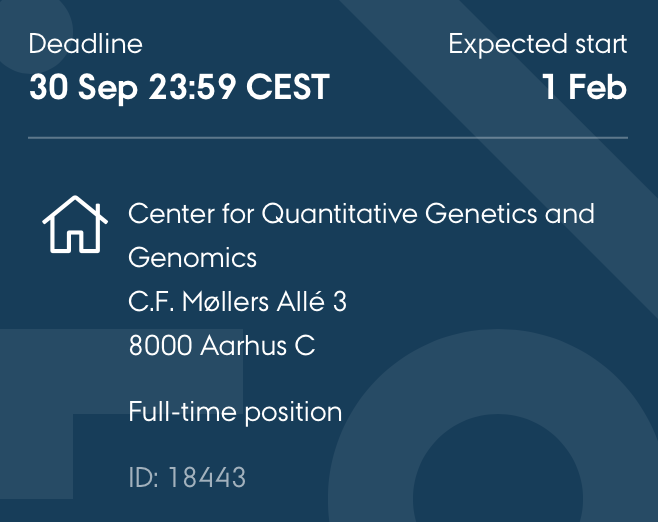
Task: Select the Expected start label
Action: click(x=538, y=45)
